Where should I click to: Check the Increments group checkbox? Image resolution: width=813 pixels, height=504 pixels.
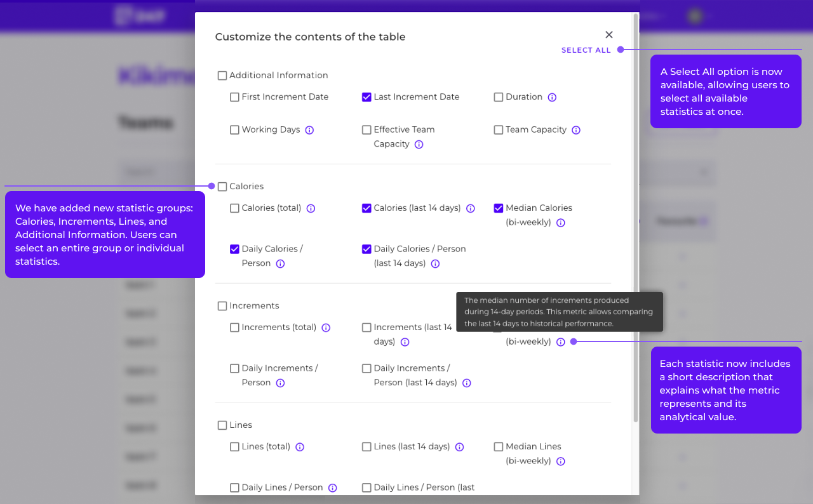point(222,305)
